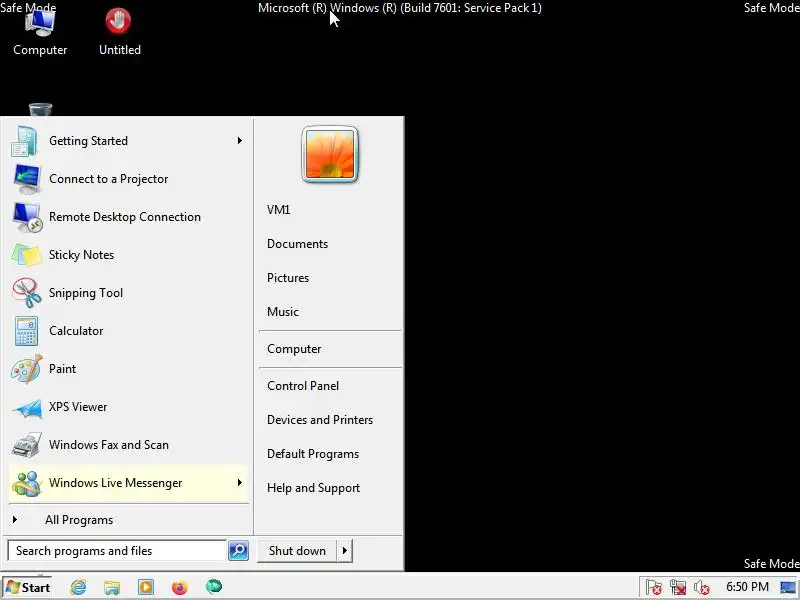This screenshot has width=800, height=600.
Task: Open Computer from the Start menu
Action: tap(294, 349)
